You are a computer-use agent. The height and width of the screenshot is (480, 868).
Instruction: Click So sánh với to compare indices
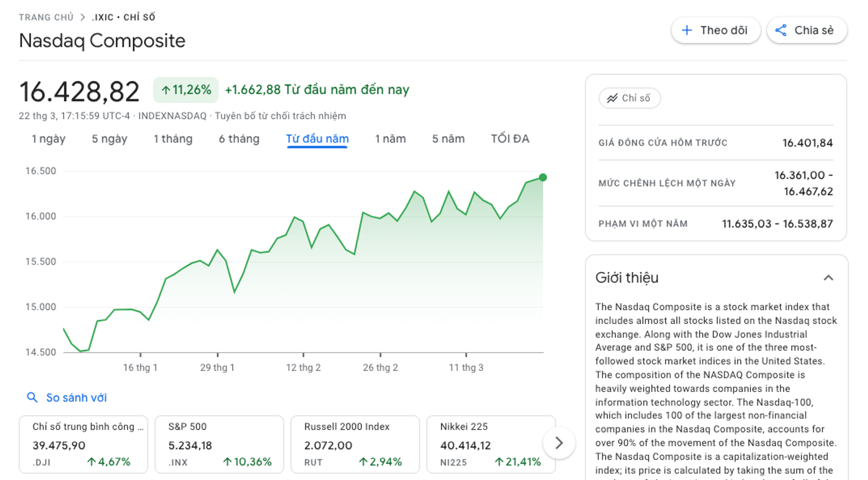pos(76,397)
